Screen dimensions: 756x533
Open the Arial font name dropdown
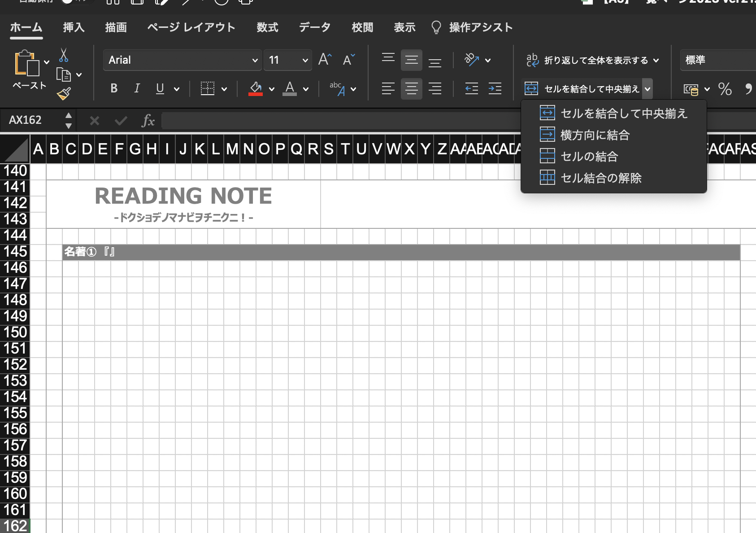tap(255, 60)
